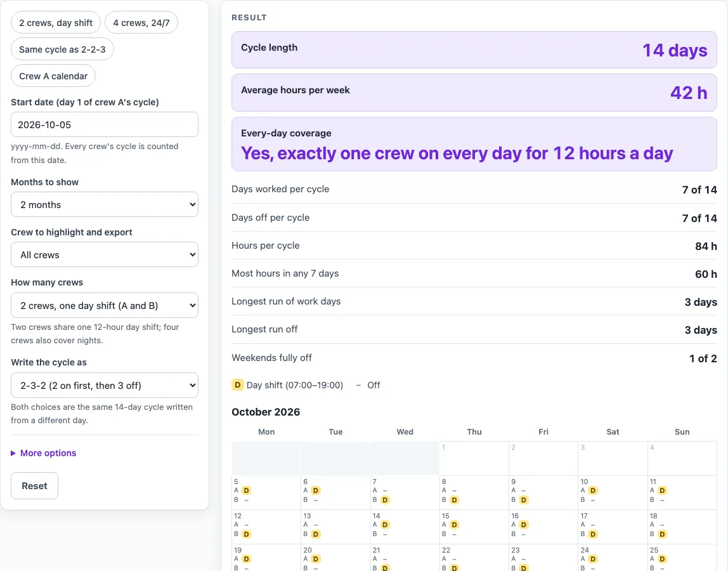The height and width of the screenshot is (571, 728).
Task: Click the "60 h" most hours value
Action: click(x=706, y=274)
